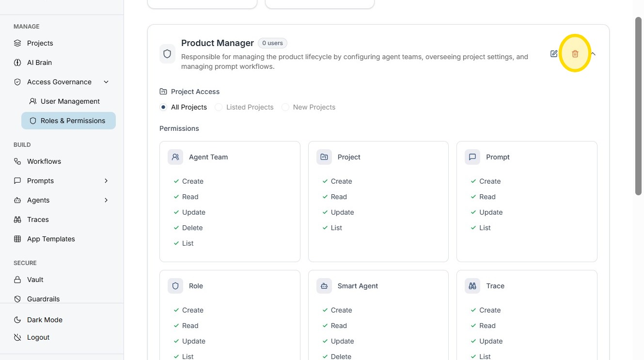Image resolution: width=644 pixels, height=360 pixels.
Task: Collapse the Access Governance menu
Action: click(106, 82)
